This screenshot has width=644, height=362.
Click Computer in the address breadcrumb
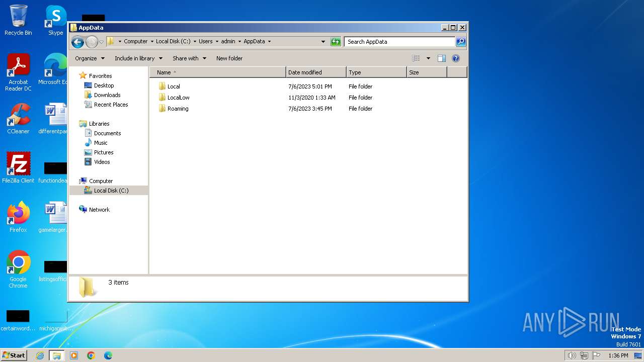click(x=136, y=42)
